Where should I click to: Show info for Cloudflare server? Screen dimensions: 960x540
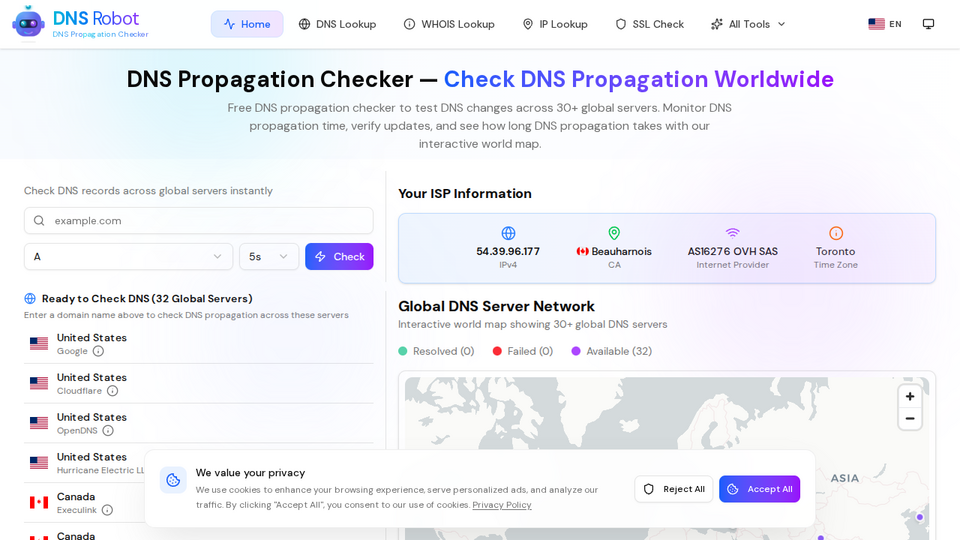click(113, 391)
